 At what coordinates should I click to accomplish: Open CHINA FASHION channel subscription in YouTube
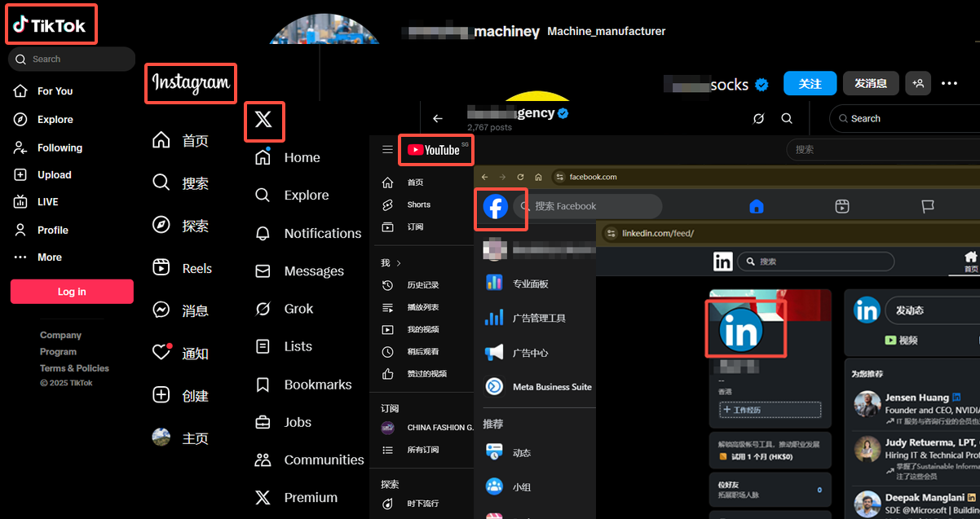pyautogui.click(x=427, y=428)
